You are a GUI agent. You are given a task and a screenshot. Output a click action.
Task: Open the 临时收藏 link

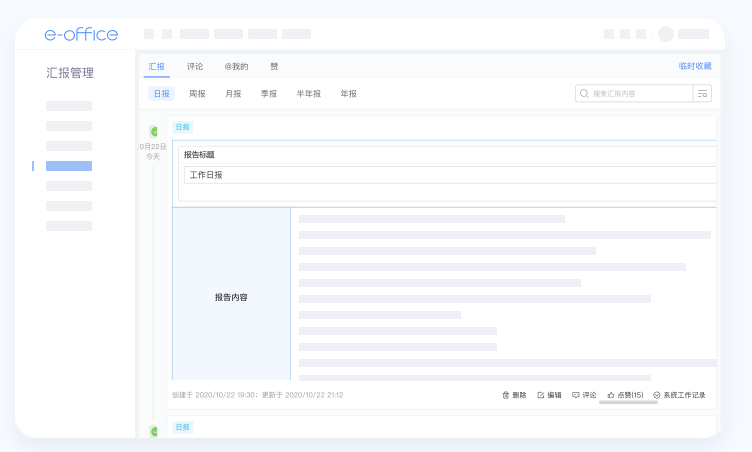(694, 66)
